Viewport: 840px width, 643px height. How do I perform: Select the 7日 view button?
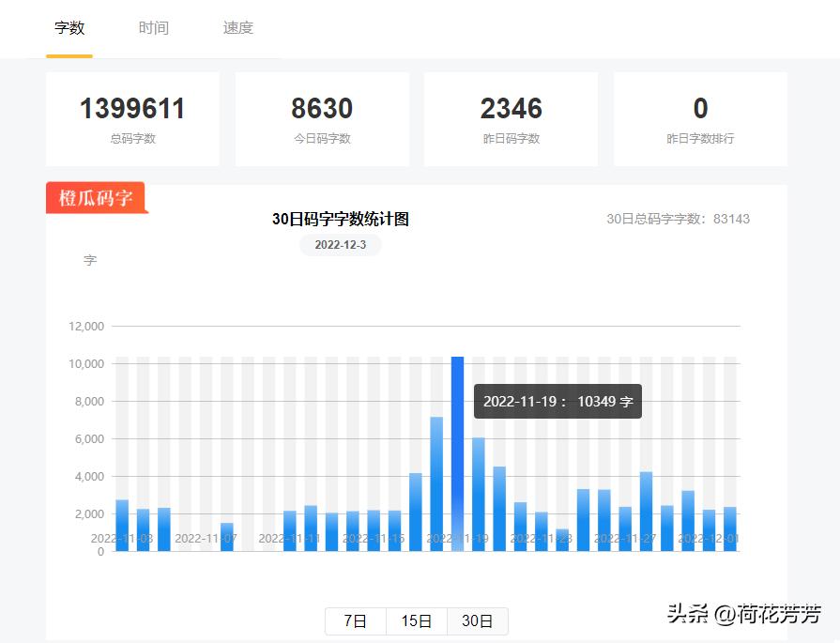[354, 620]
